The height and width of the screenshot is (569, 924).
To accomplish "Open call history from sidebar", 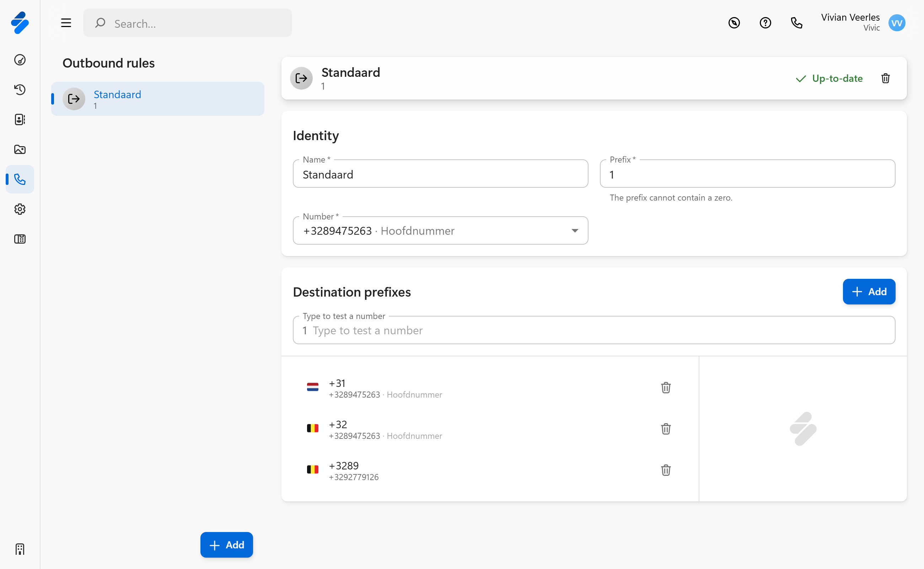I will [20, 90].
